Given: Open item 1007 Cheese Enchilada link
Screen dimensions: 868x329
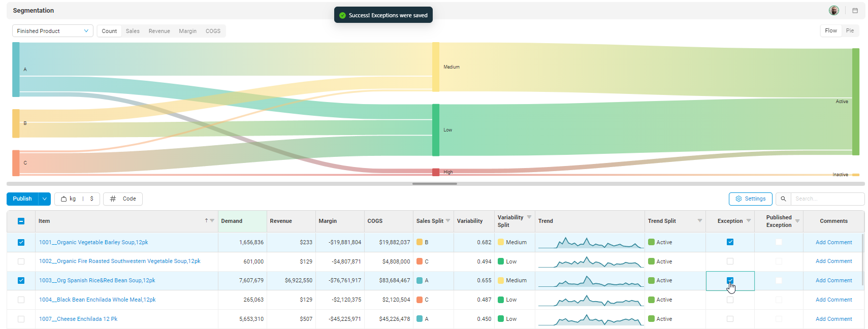Looking at the screenshot, I should click(78, 319).
